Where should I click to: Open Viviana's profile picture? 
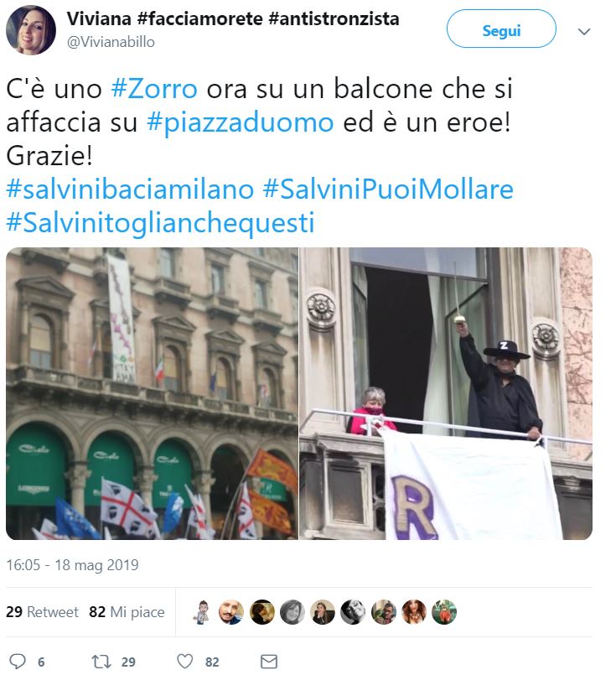click(x=30, y=30)
